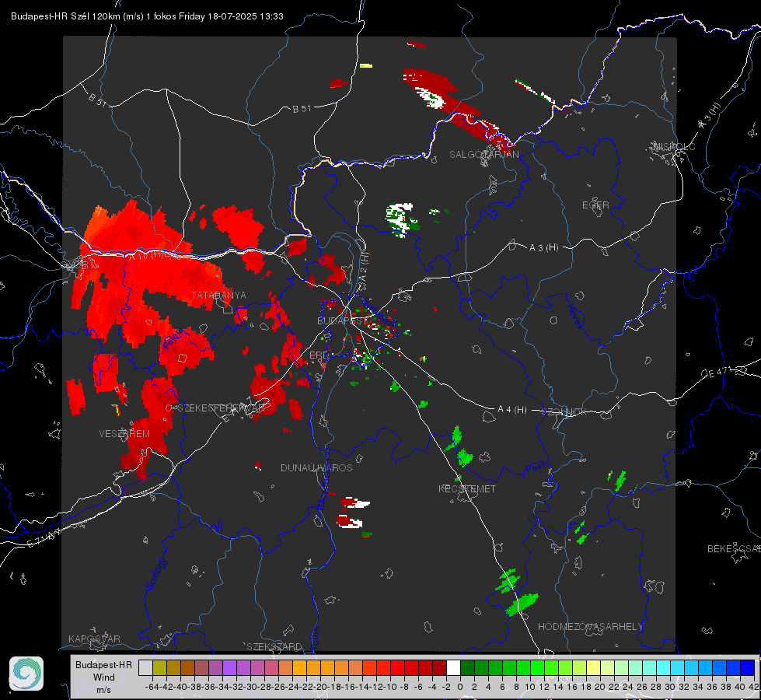Screen dimensions: 761x700
Task: Click the MISKOLC city label
Action: (x=674, y=146)
